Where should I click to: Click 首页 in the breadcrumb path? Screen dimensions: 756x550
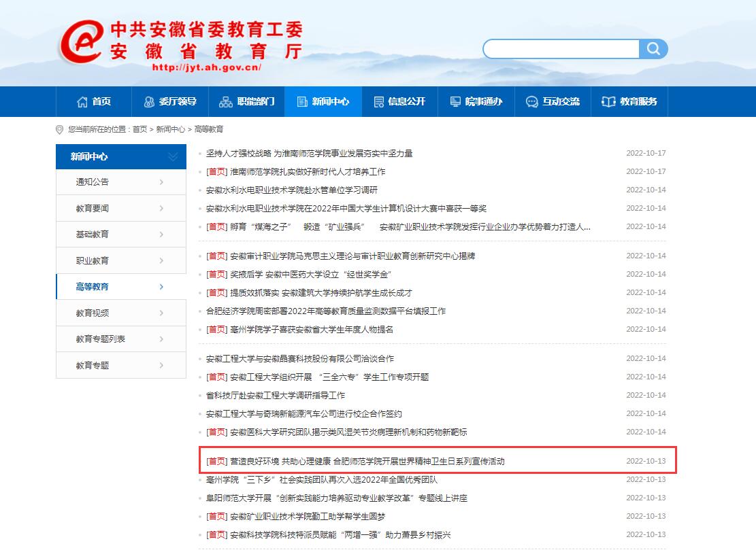(x=139, y=129)
